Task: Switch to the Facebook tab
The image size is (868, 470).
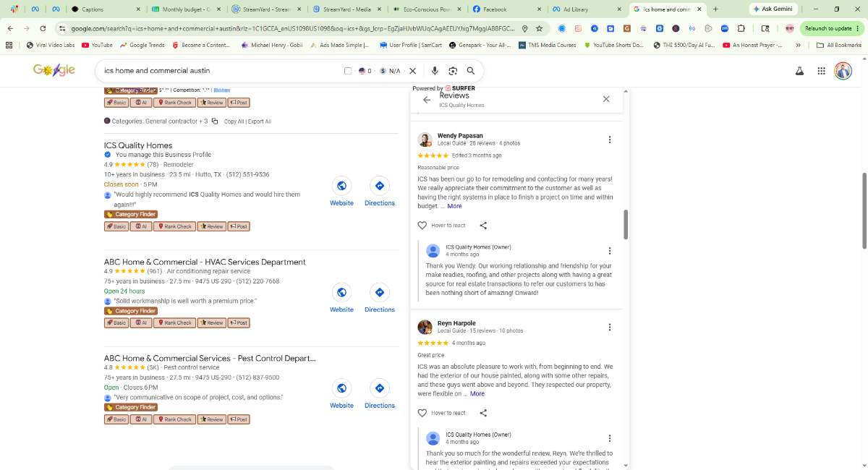Action: pos(506,9)
